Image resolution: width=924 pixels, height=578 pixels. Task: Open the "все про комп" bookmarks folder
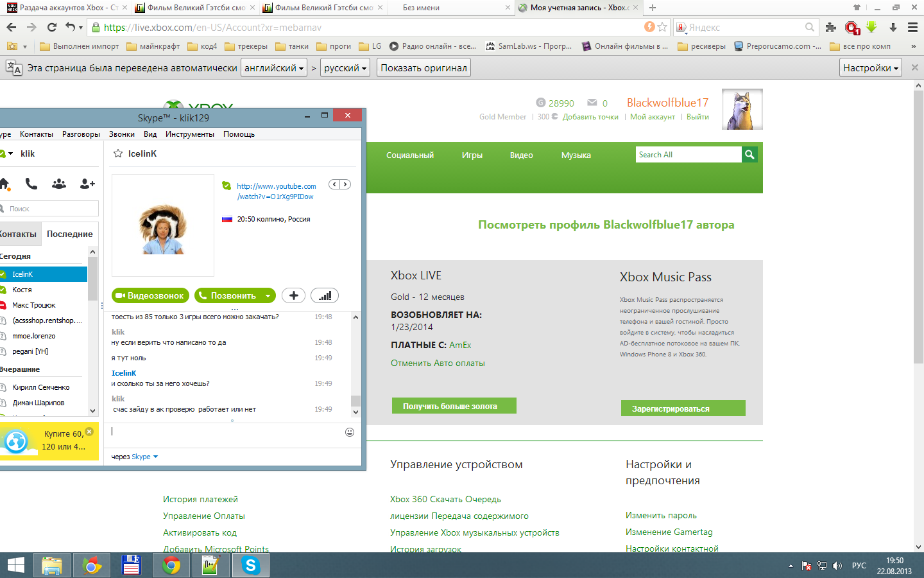[860, 46]
